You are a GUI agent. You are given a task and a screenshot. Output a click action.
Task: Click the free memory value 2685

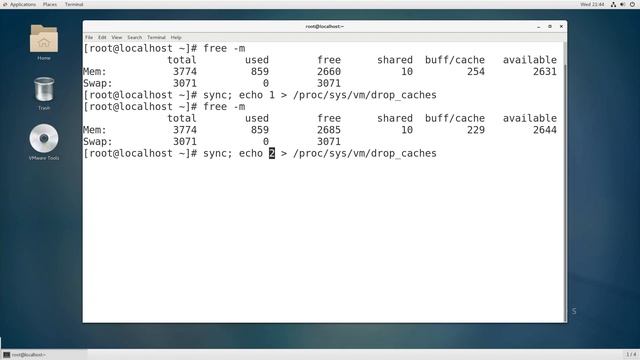point(329,130)
